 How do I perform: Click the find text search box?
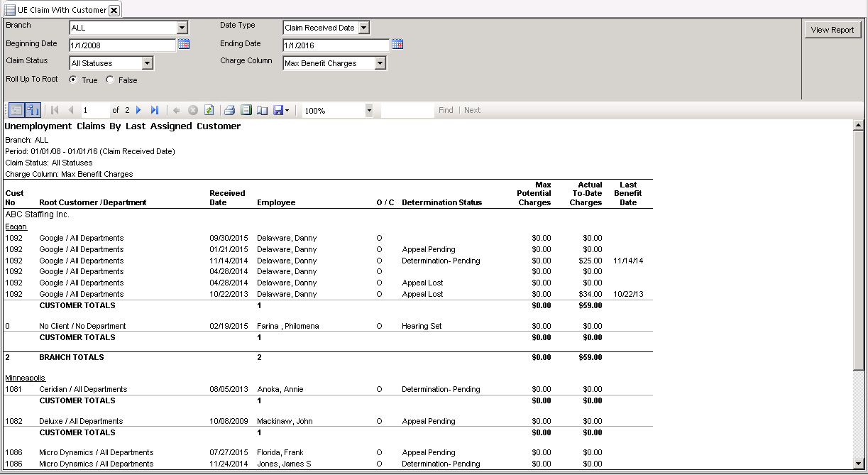(407, 111)
